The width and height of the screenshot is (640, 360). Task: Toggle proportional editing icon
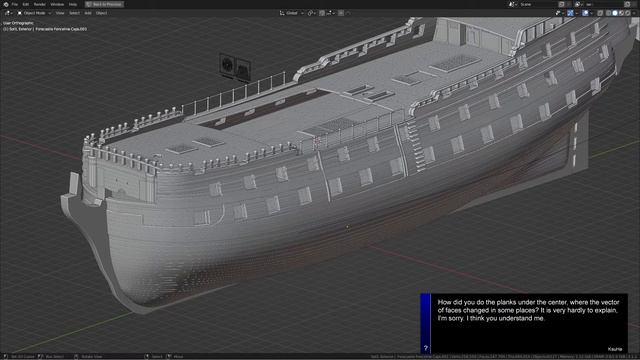[x=341, y=13]
